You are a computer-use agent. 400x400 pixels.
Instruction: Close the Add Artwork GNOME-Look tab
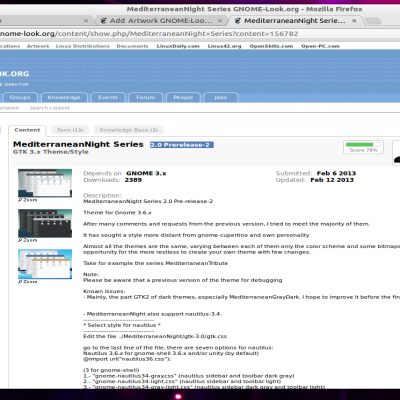(220, 21)
